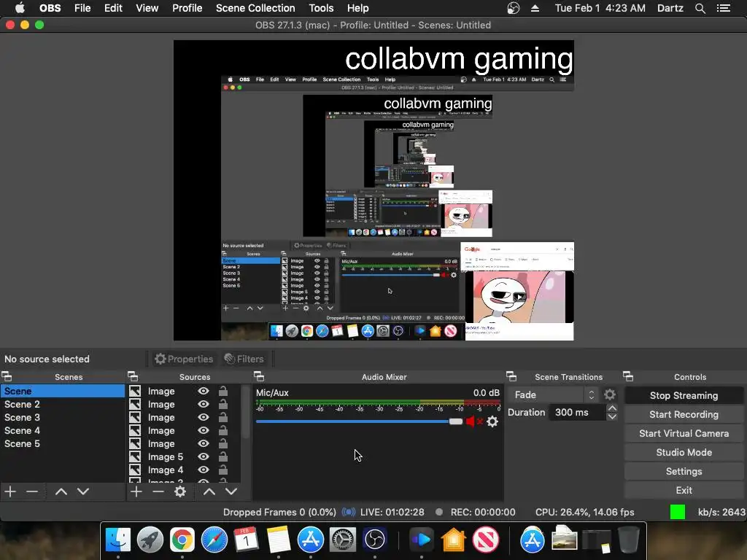747x560 pixels.
Task: Select Scene 2 in Scenes list
Action: (63, 404)
